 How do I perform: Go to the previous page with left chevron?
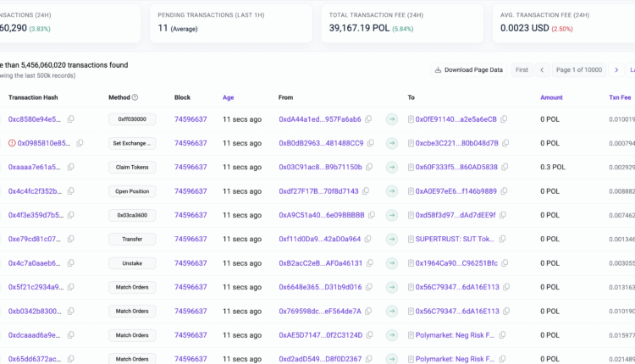(542, 69)
